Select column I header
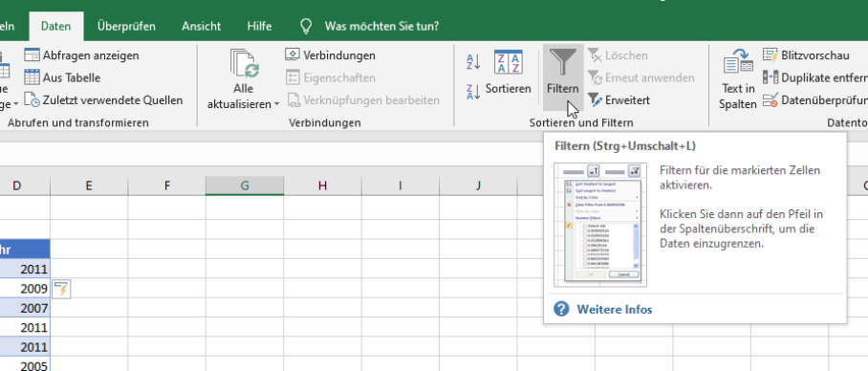Screen dimensions: 868x371 point(401,185)
